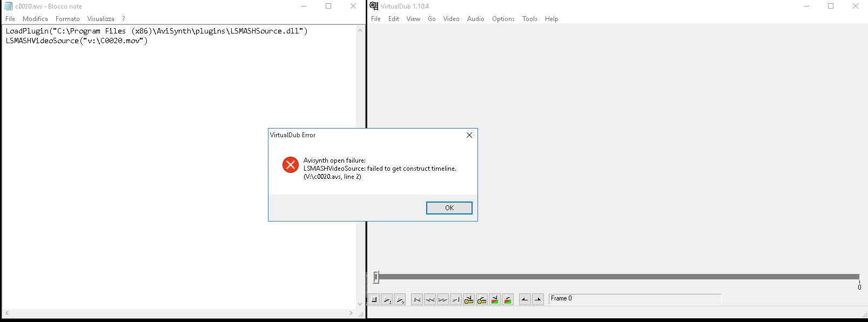
Task: Go to previous key frame
Action: (469, 299)
